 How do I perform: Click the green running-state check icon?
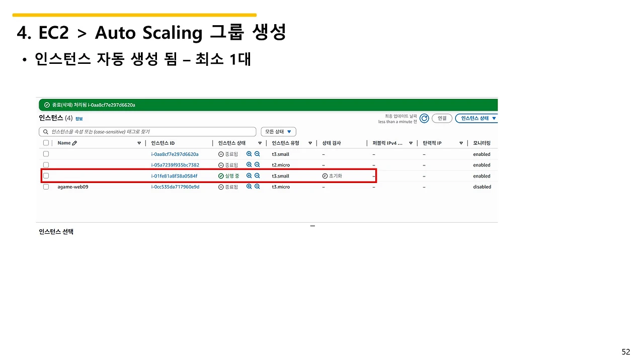(x=220, y=175)
